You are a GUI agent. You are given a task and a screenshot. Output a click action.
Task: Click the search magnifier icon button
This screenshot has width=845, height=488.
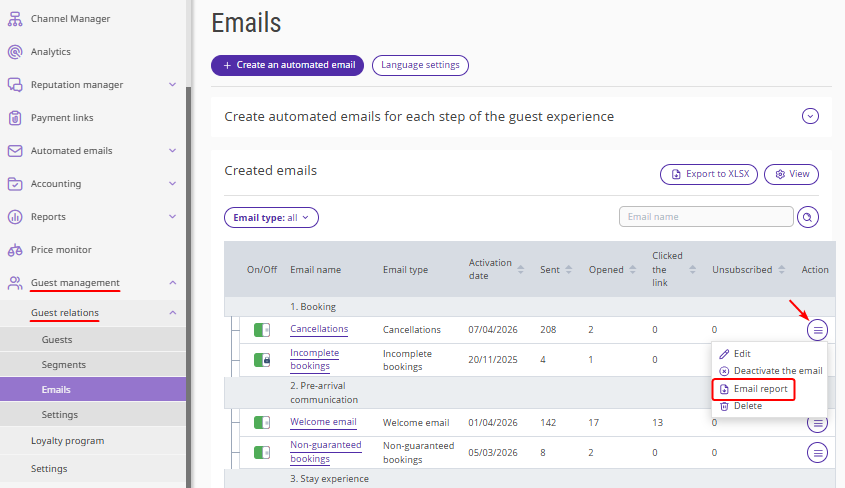coord(807,217)
